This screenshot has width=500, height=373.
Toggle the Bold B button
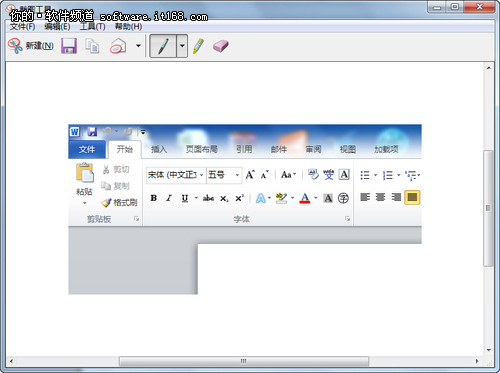pyautogui.click(x=154, y=198)
